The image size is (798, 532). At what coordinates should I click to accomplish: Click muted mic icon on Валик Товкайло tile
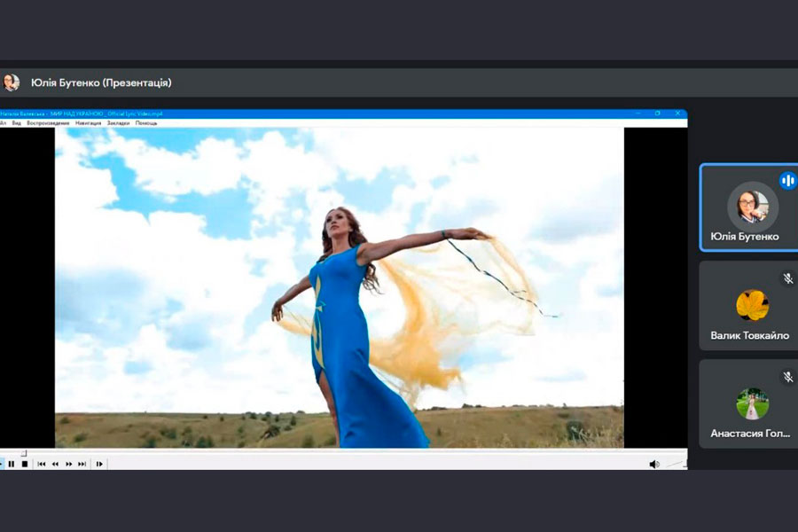coord(787,278)
